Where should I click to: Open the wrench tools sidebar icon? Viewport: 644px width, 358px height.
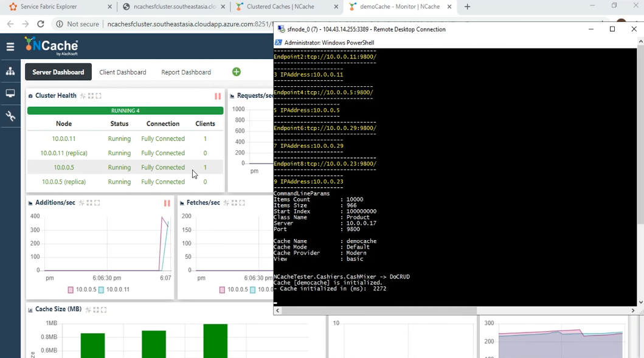coord(10,116)
